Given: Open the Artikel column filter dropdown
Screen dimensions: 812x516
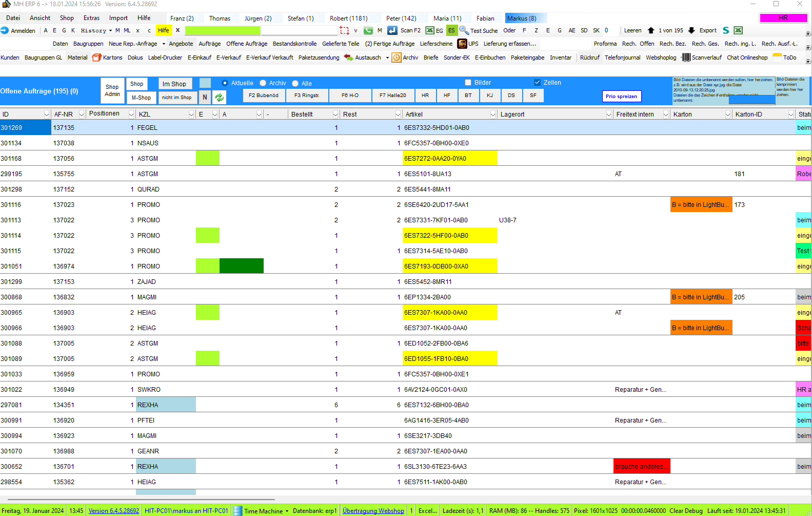Looking at the screenshot, I should [493, 114].
